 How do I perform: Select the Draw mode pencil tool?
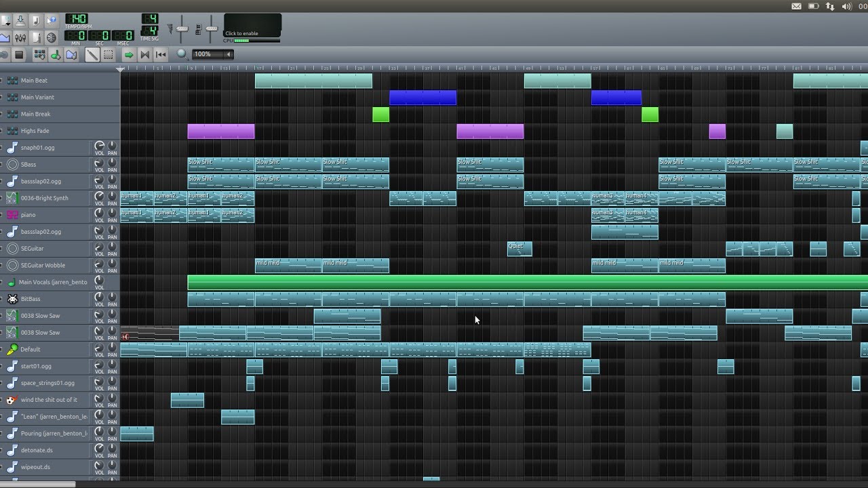pyautogui.click(x=92, y=55)
